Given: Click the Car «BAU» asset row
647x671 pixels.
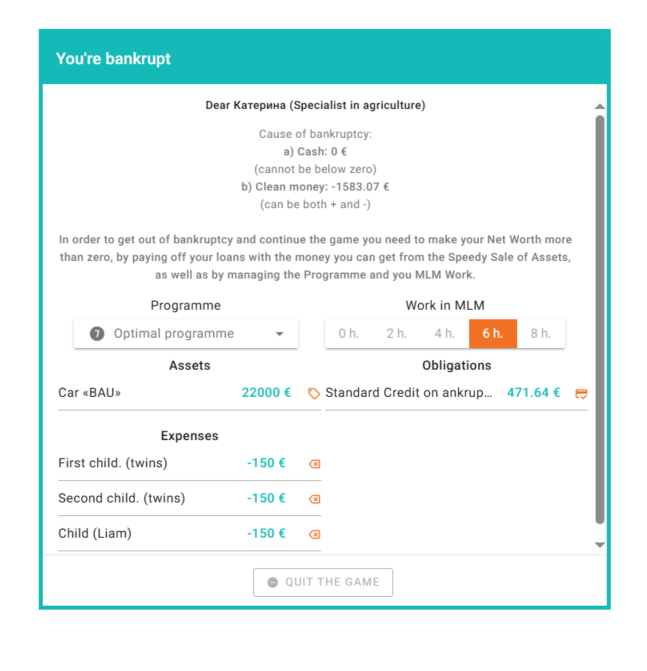Looking at the screenshot, I should [x=150, y=393].
